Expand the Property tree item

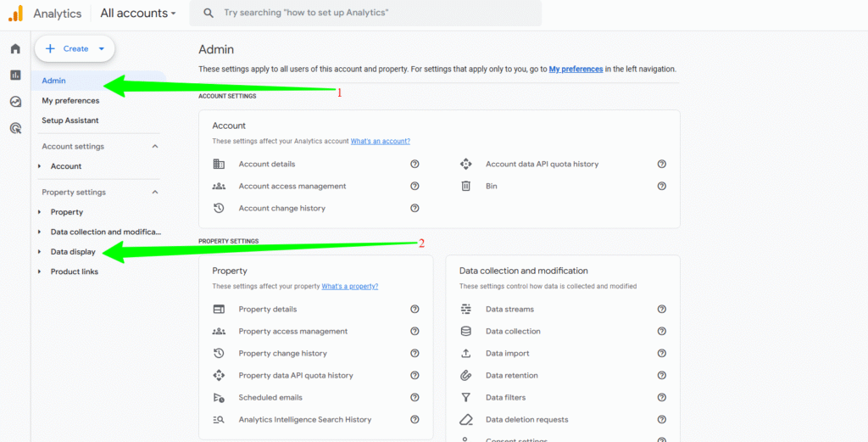[x=39, y=212]
